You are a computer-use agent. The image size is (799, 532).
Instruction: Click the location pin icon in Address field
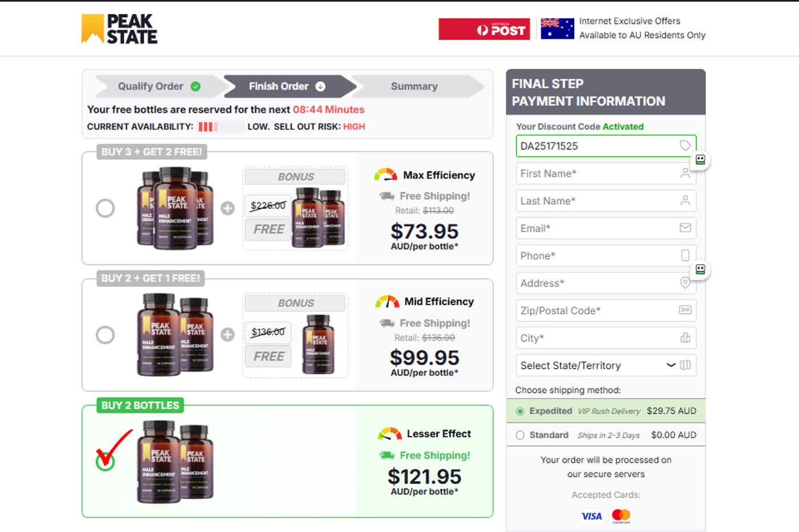click(x=685, y=282)
